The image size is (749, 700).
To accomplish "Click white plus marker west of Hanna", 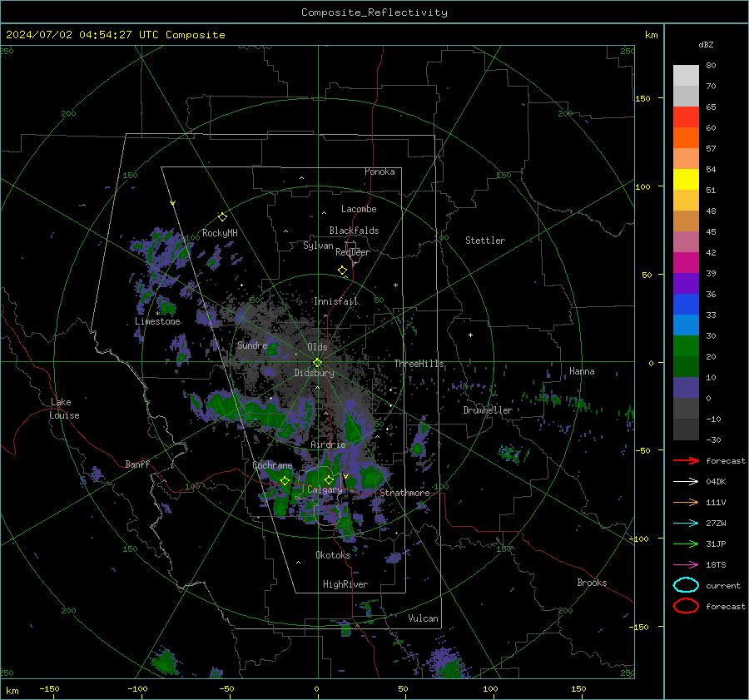I will [470, 335].
